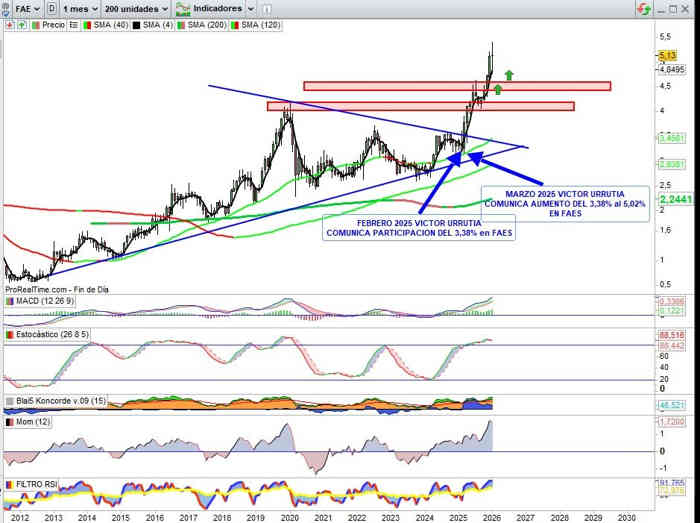
Task: Click the green arrow icon beside the red plus
Action: 20,23
